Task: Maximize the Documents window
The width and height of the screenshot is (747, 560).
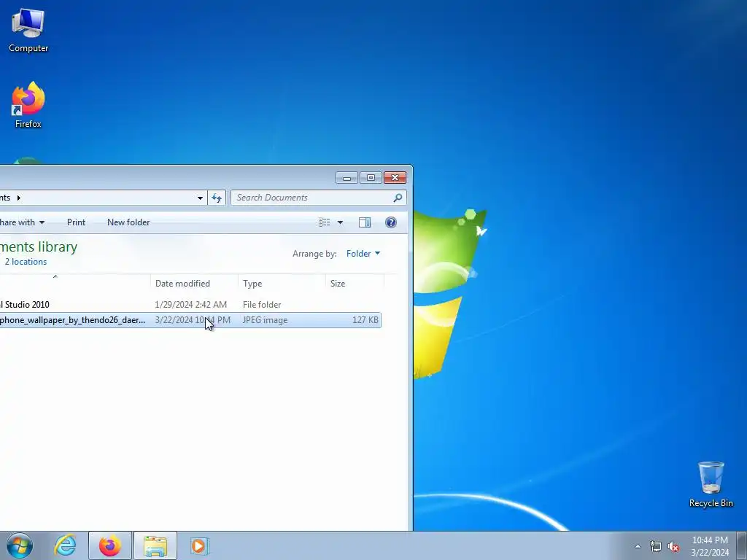Action: 371,178
